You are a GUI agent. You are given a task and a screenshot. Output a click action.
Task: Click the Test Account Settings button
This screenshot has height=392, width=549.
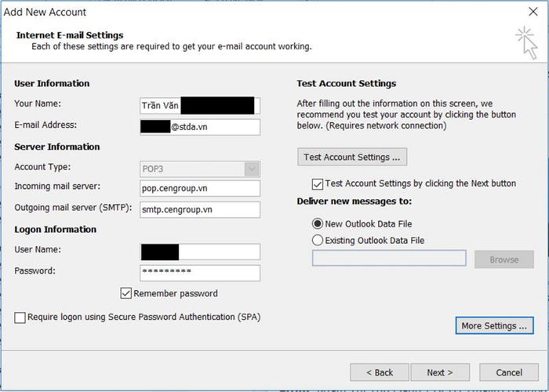point(352,157)
